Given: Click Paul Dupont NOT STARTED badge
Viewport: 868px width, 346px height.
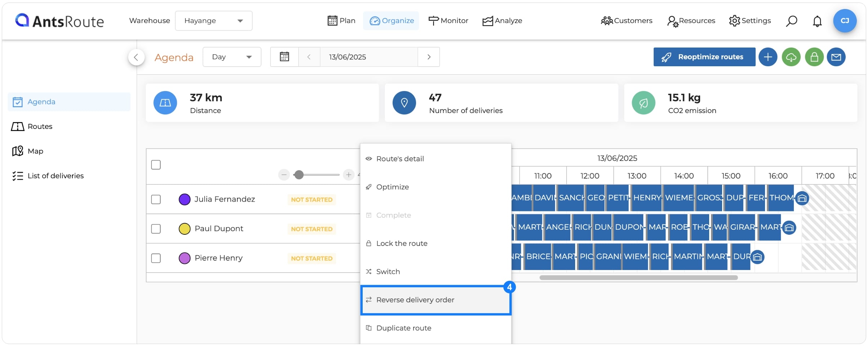Looking at the screenshot, I should (x=312, y=229).
